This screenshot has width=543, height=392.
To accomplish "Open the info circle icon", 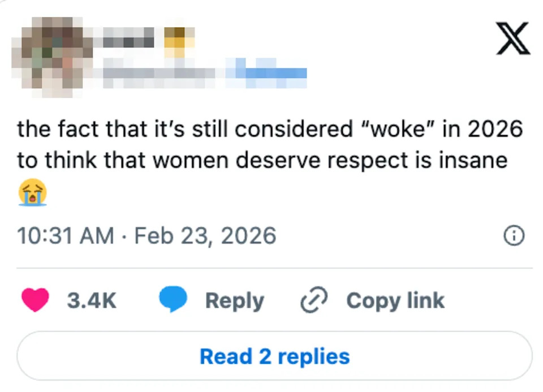I will click(x=514, y=236).
